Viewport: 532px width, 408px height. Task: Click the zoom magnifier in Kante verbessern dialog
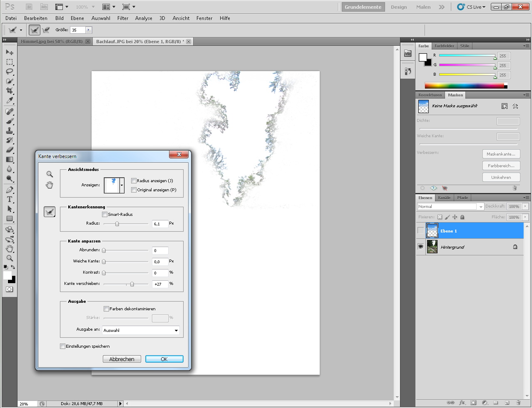coord(50,174)
